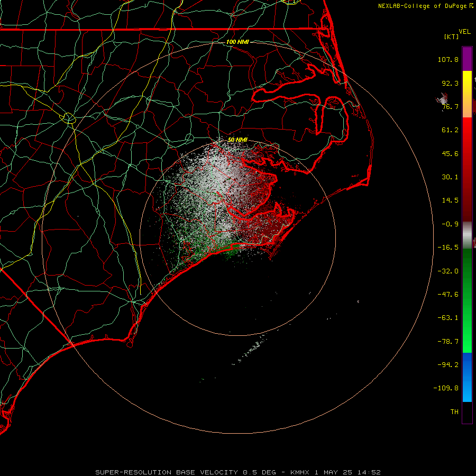Select the 92.3 velocity scale value
This screenshot has width=476, height=476.
click(450, 83)
